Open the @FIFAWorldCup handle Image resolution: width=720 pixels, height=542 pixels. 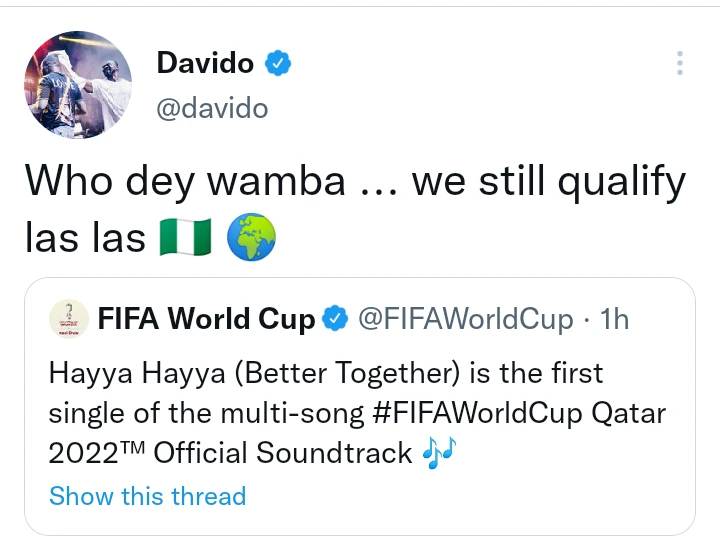465,320
